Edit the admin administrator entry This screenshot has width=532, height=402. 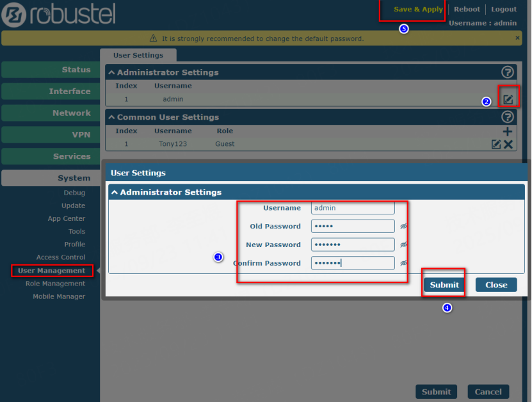(x=508, y=99)
